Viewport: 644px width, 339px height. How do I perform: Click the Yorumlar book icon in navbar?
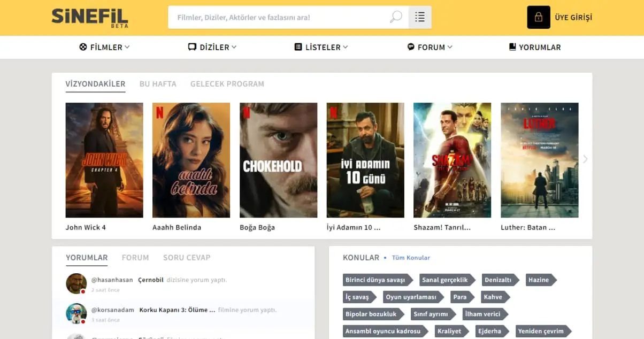click(x=512, y=47)
